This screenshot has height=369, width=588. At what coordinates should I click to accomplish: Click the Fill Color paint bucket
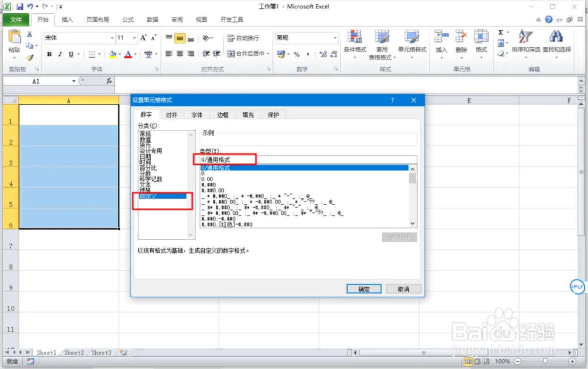pos(112,54)
